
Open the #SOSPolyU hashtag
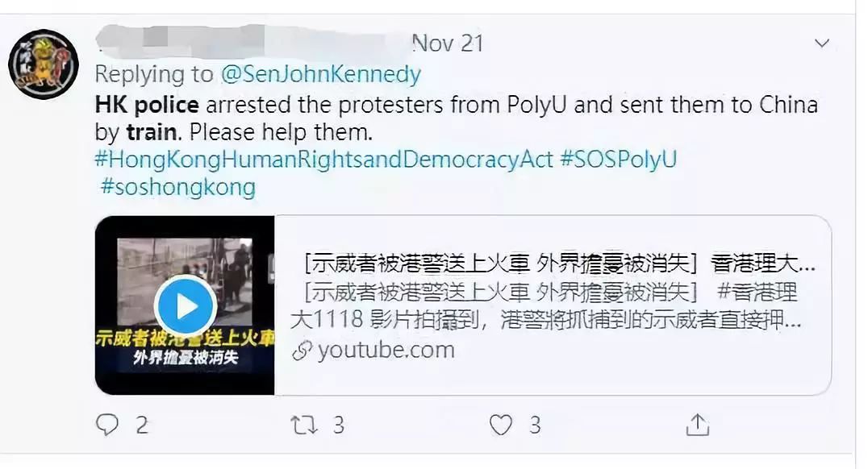(619, 160)
